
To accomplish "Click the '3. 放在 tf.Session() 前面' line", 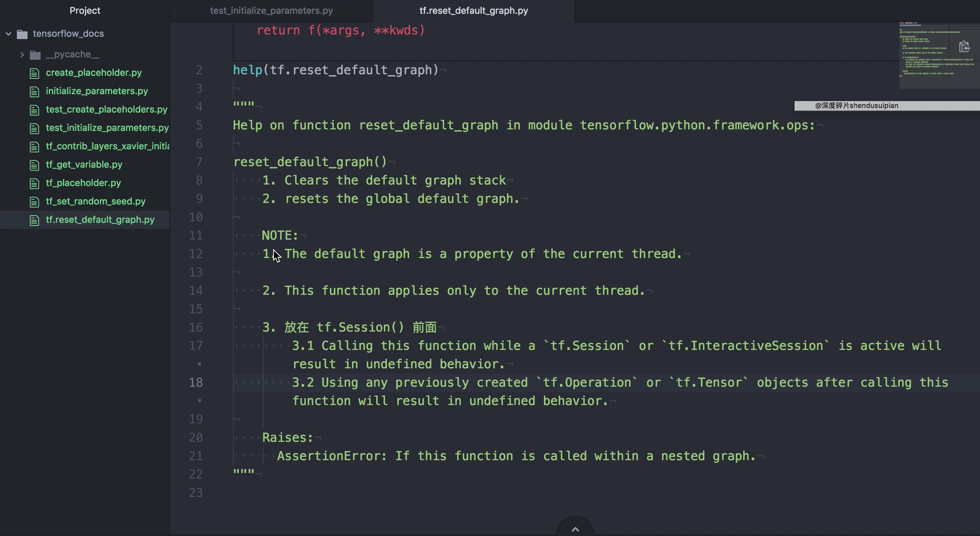I will click(350, 327).
